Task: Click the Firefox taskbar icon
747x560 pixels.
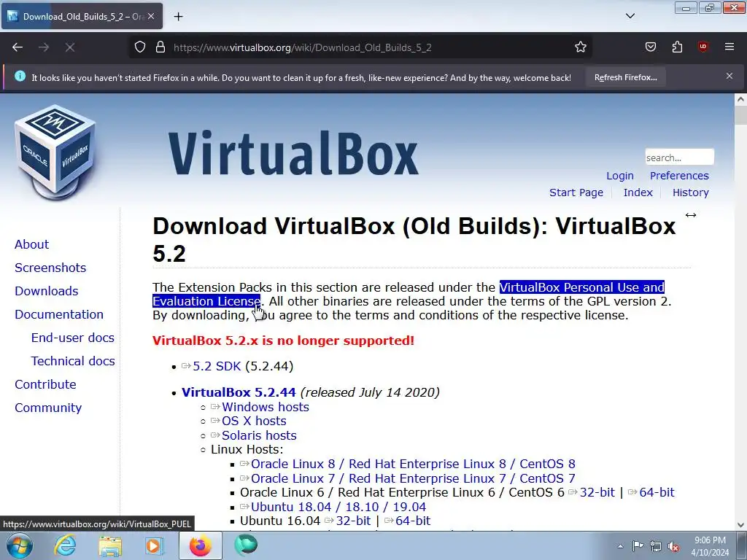Action: click(x=200, y=545)
